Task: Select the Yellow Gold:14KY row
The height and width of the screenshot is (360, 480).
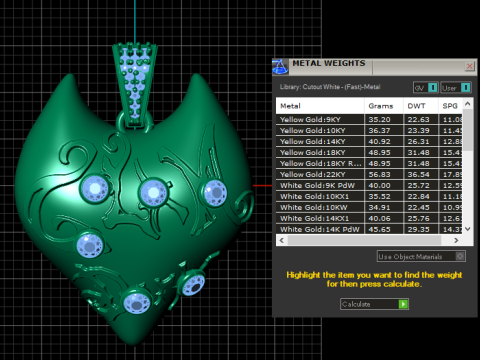Action: click(369, 141)
